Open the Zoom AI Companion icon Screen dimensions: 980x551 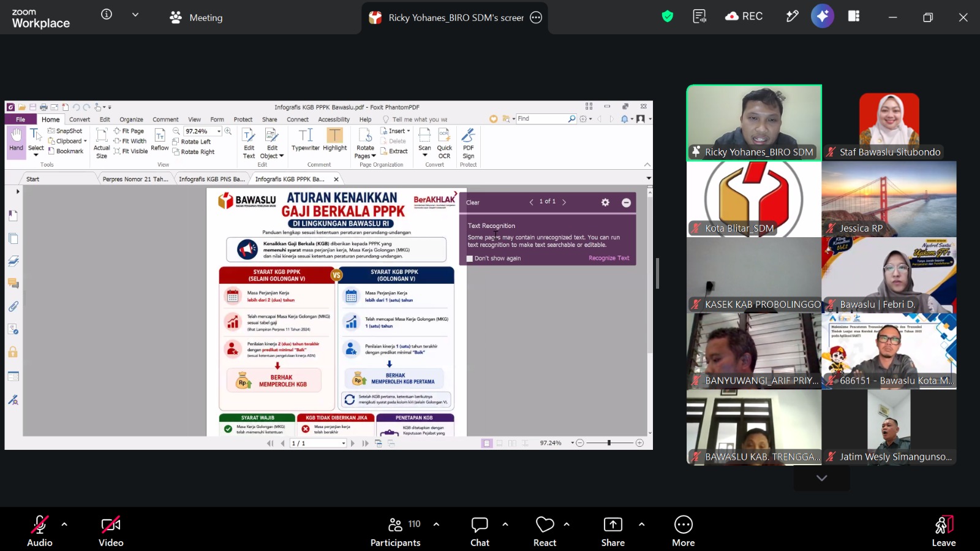(822, 17)
